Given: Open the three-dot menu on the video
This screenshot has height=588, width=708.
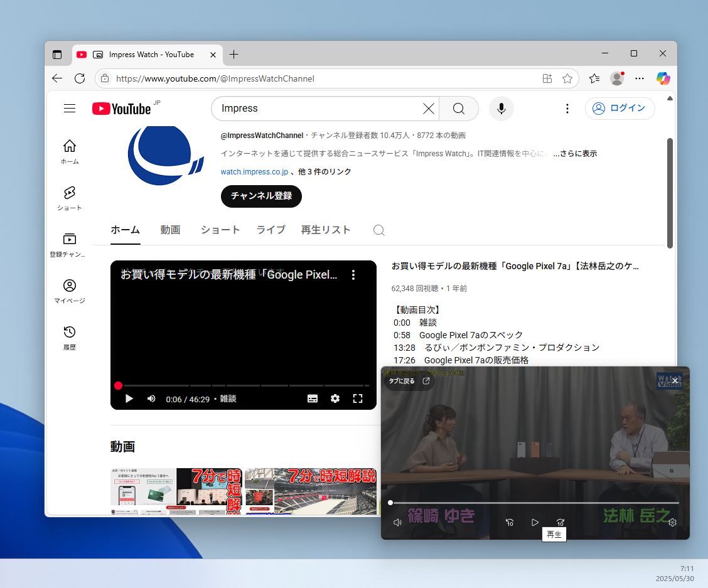Looking at the screenshot, I should point(353,274).
